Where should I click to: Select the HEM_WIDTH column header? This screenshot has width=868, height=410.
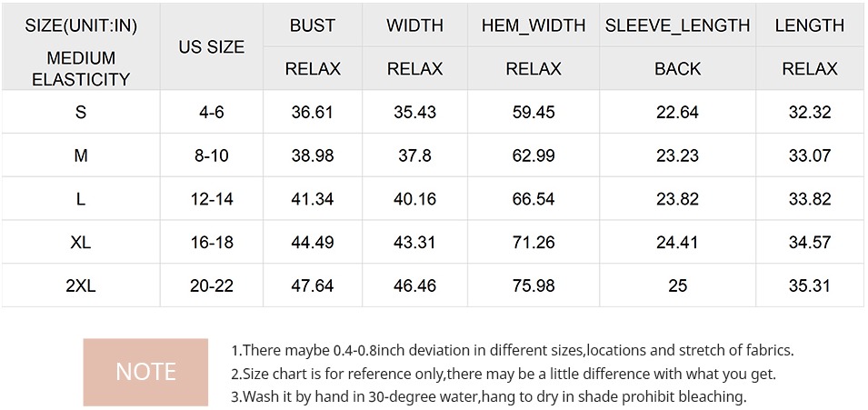pos(534,25)
